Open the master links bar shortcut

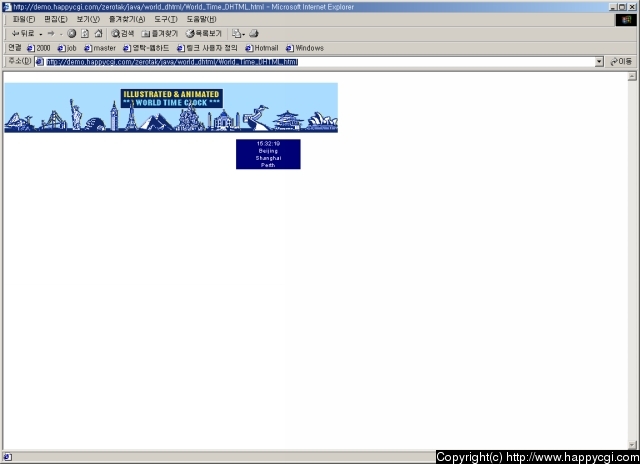100,48
